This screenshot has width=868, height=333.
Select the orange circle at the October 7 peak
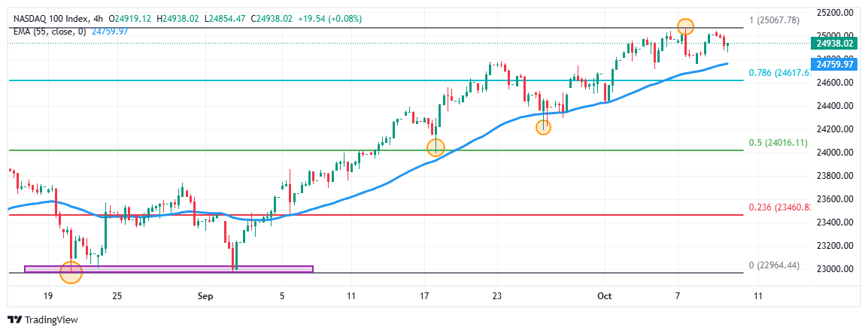point(684,26)
